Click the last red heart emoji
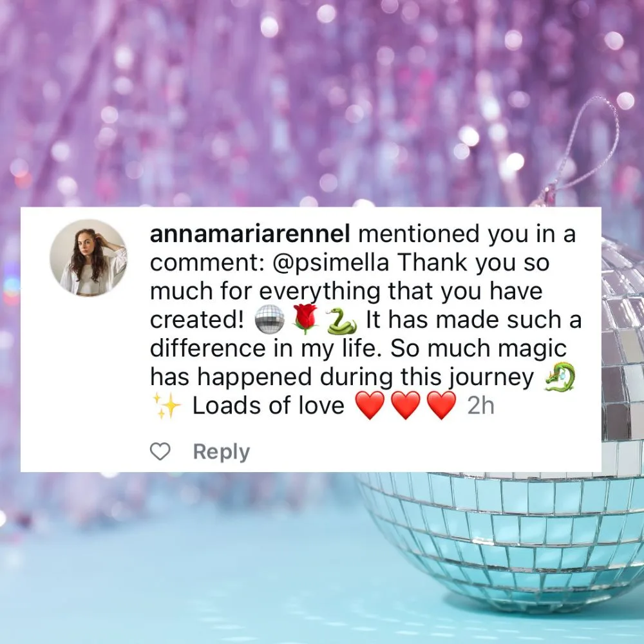Screen dimensions: 644x644 (x=442, y=405)
